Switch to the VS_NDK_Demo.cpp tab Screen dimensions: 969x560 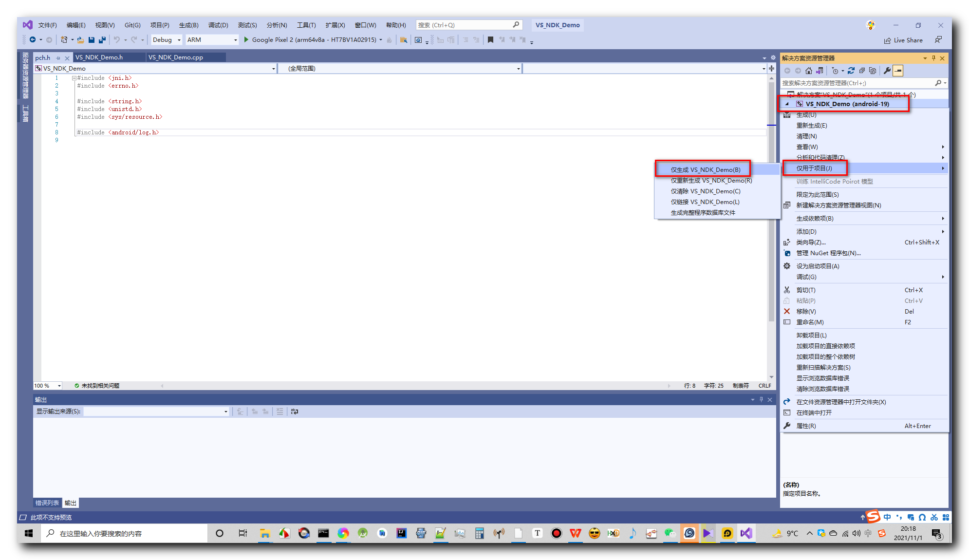176,57
